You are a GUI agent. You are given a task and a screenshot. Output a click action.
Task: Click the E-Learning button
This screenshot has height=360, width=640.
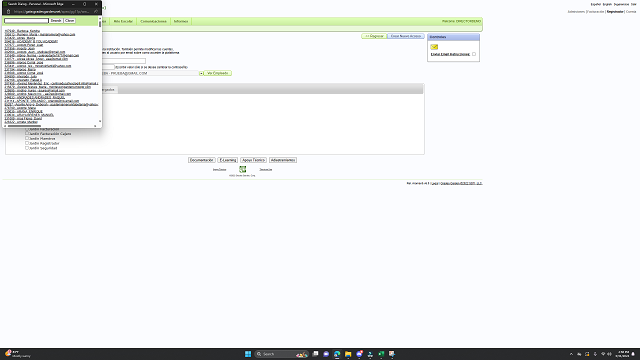point(227,160)
